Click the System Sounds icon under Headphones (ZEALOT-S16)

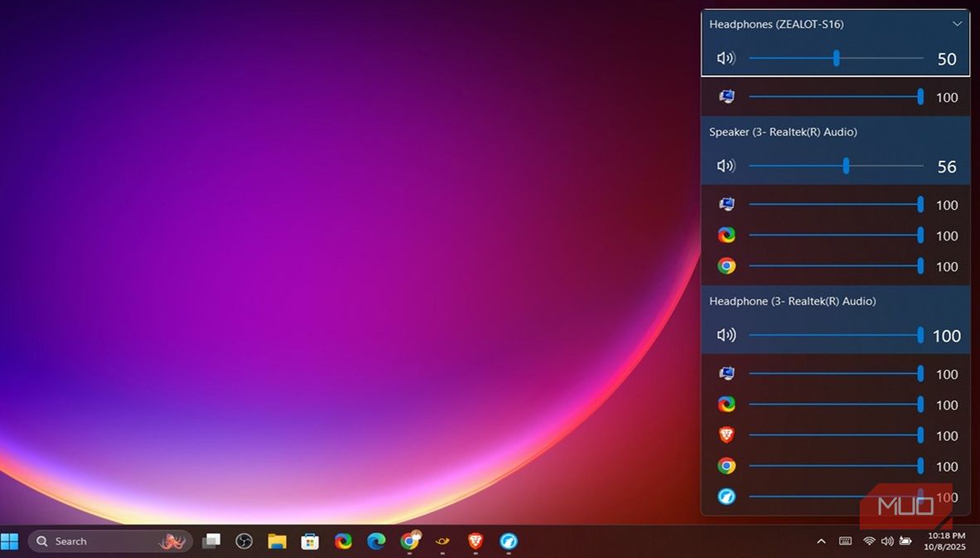pos(727,97)
